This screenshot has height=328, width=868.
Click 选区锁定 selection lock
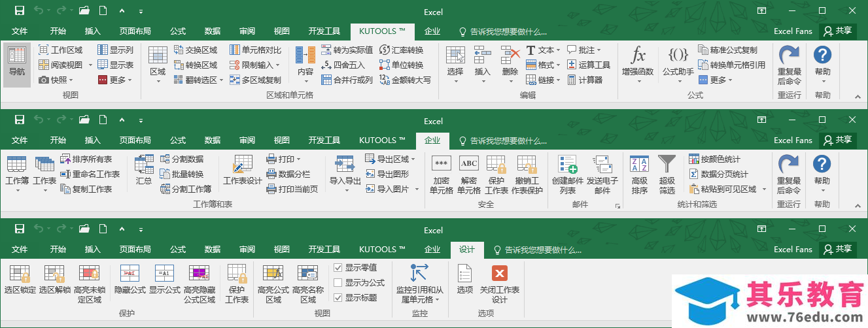[x=20, y=279]
